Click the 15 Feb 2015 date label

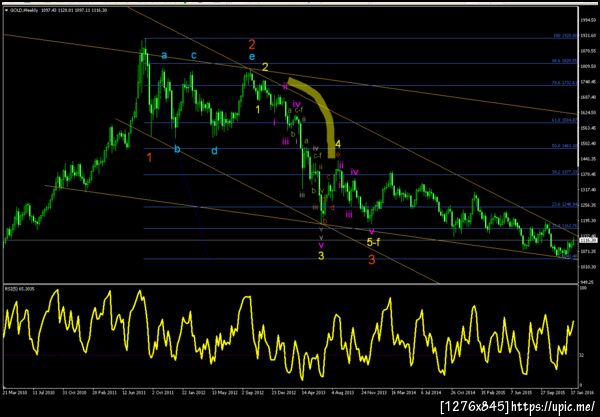492,393
